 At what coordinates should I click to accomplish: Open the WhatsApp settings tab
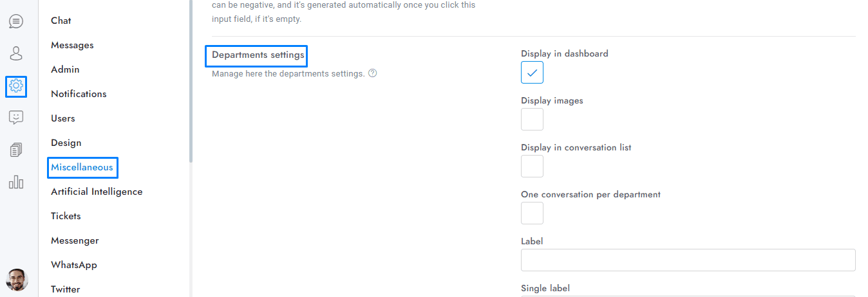(74, 265)
